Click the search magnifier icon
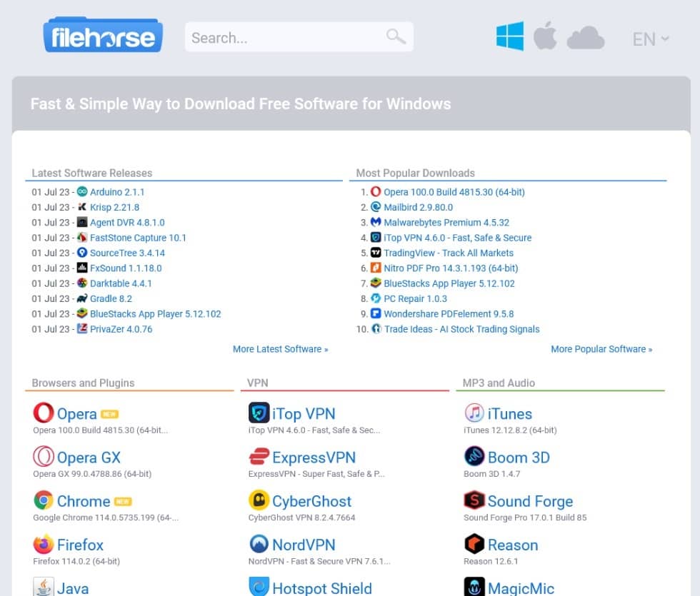The height and width of the screenshot is (596, 700). tap(396, 36)
